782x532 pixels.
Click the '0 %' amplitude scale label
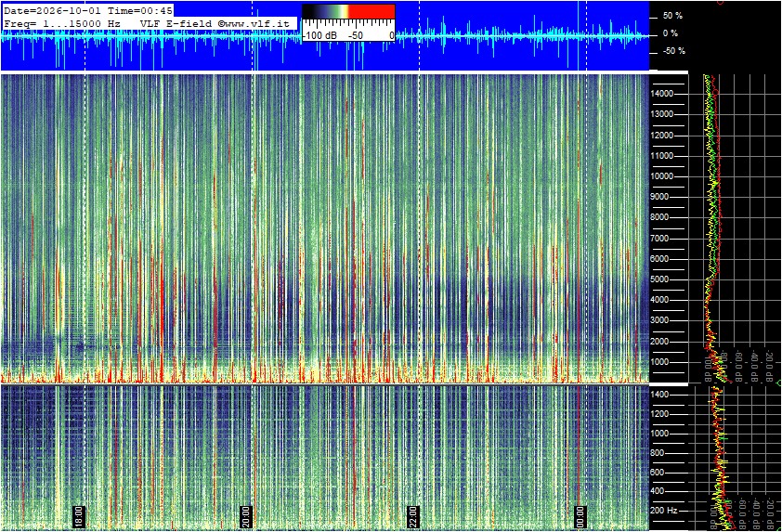(671, 33)
